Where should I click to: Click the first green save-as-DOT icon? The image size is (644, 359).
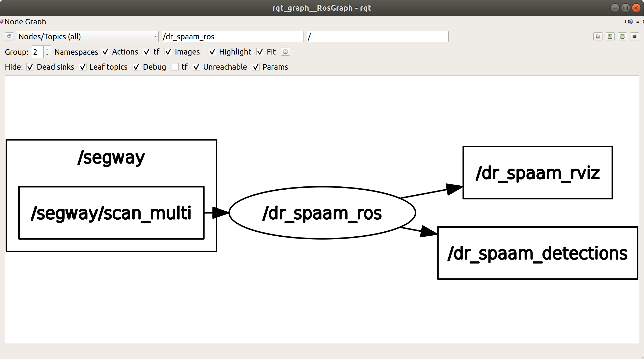tap(610, 36)
